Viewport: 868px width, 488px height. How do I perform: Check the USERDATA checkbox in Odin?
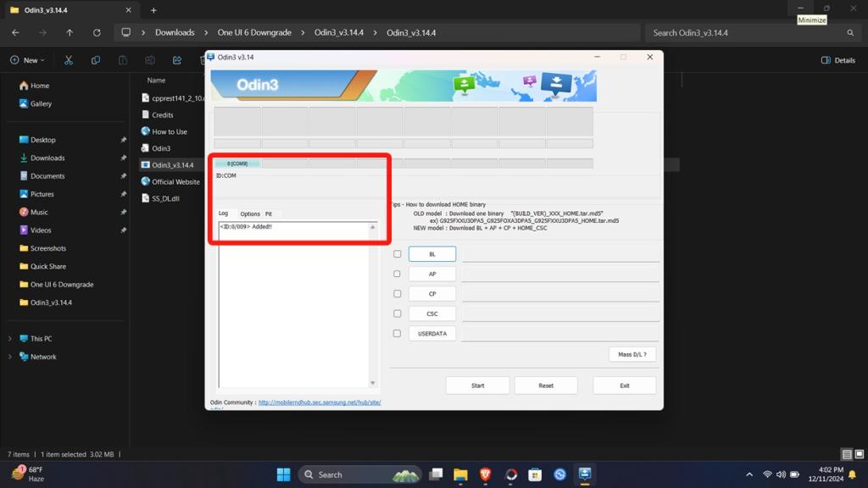point(396,333)
